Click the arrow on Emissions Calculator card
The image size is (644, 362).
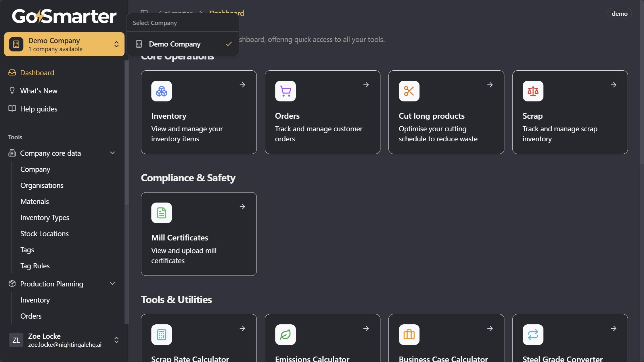[x=366, y=328]
